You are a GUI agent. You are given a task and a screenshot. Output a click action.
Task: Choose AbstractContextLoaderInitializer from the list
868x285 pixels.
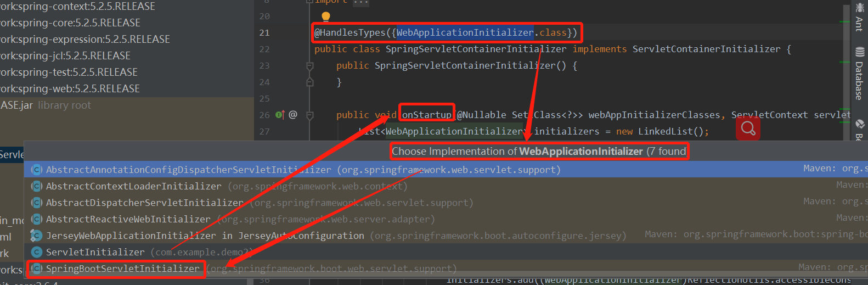point(446,186)
